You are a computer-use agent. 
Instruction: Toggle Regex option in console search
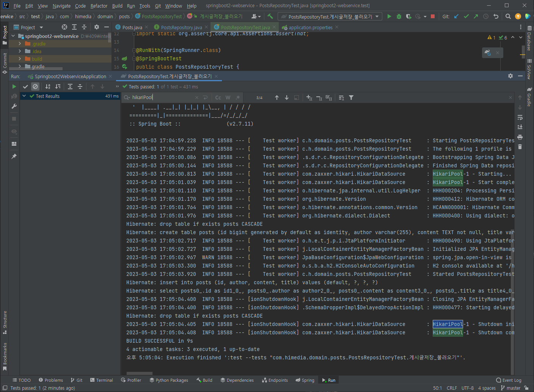pos(238,98)
